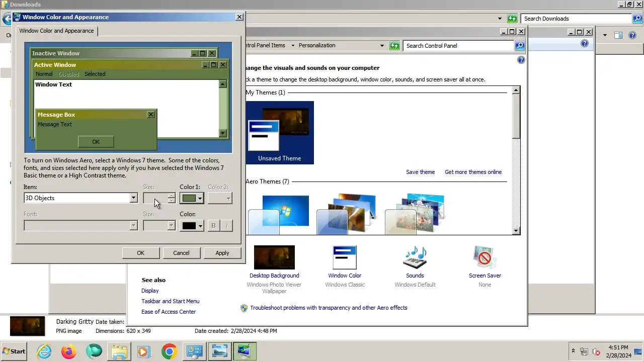The width and height of the screenshot is (644, 362).
Task: Open the Downloads address bar history dropdown
Action: (x=500, y=19)
